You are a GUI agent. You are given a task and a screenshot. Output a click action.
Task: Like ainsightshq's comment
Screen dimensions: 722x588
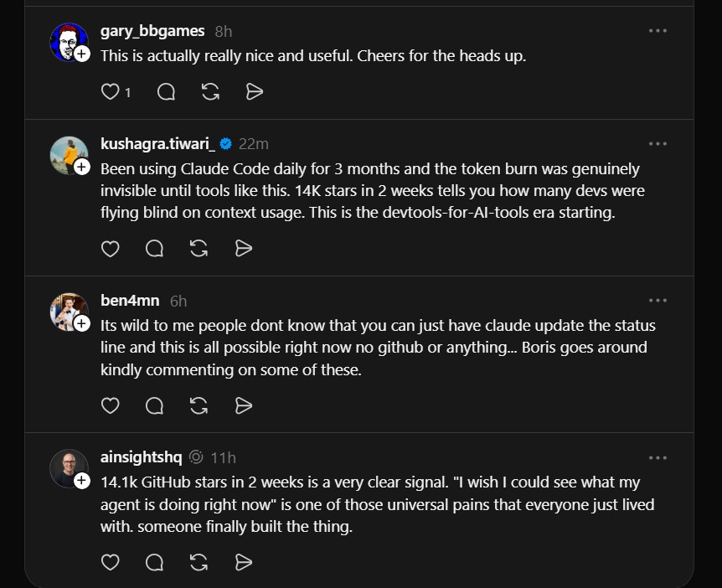click(x=111, y=562)
